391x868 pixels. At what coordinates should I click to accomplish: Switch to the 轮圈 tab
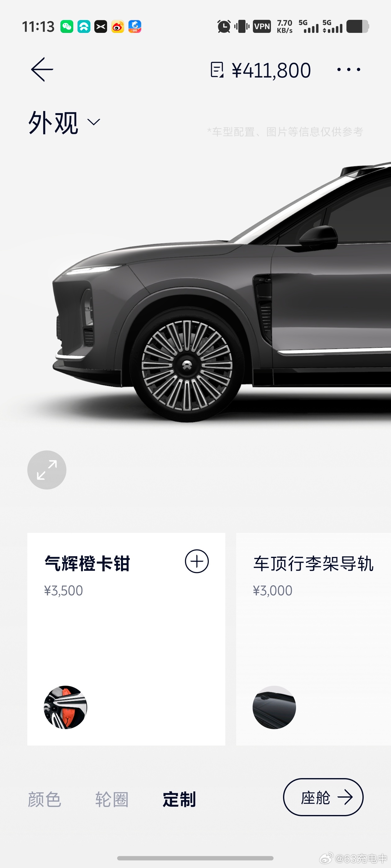point(112,799)
